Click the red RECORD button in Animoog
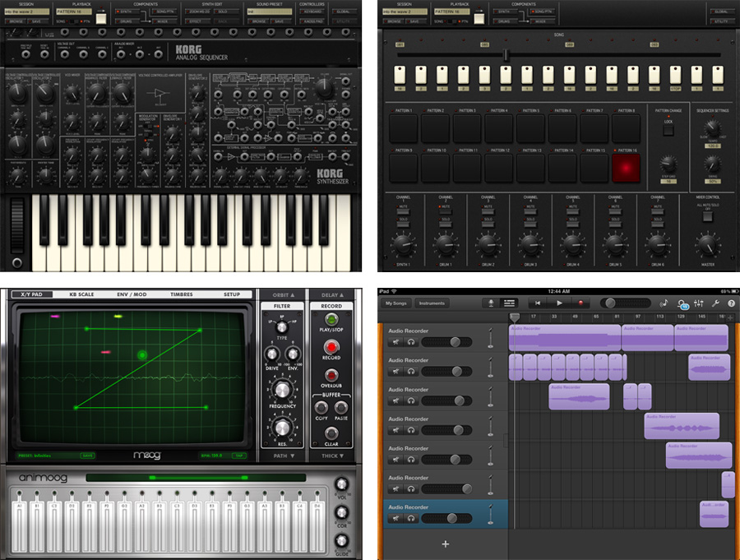740x560 pixels. pos(331,348)
